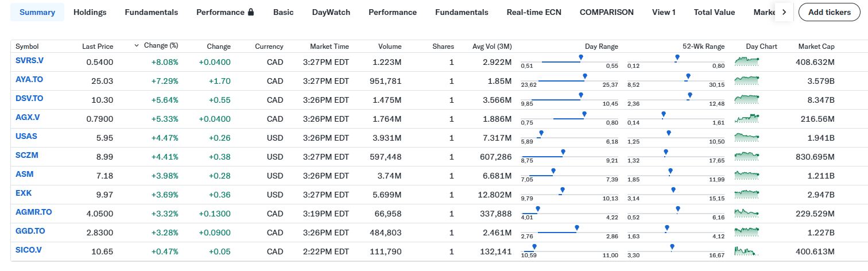868x271 pixels.
Task: Switch to the COMPARISON view tab
Action: [x=606, y=12]
